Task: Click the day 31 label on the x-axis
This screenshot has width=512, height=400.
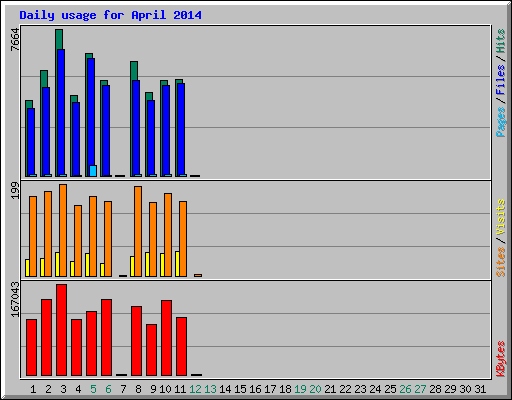Action: [480, 389]
